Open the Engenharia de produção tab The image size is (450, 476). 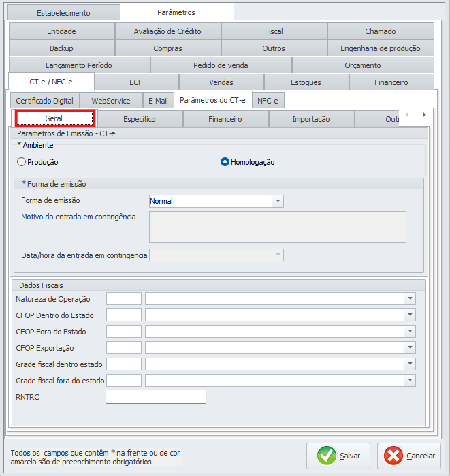pos(380,48)
